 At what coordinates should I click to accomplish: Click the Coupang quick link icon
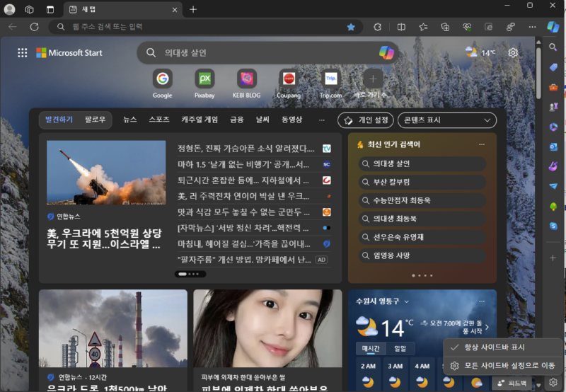[288, 79]
